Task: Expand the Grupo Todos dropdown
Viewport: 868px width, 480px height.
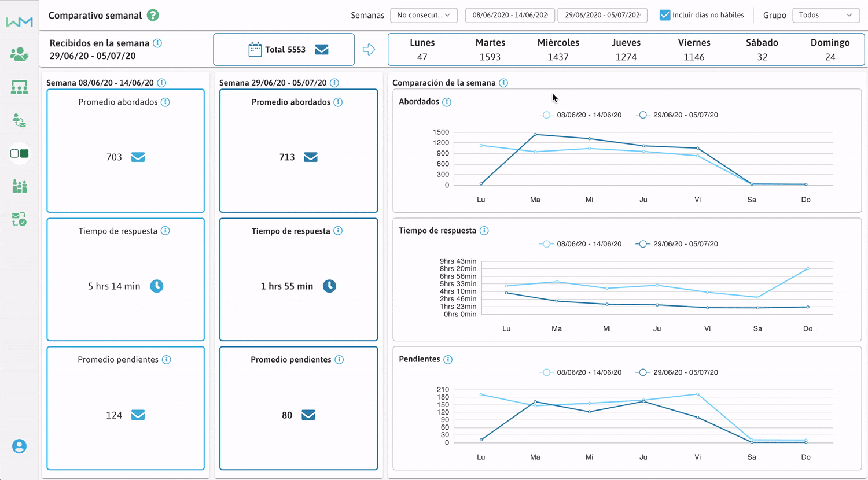Action: tap(825, 16)
